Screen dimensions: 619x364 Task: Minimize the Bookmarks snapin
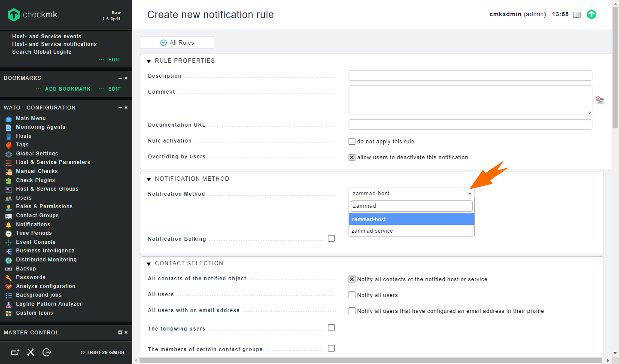pos(120,78)
